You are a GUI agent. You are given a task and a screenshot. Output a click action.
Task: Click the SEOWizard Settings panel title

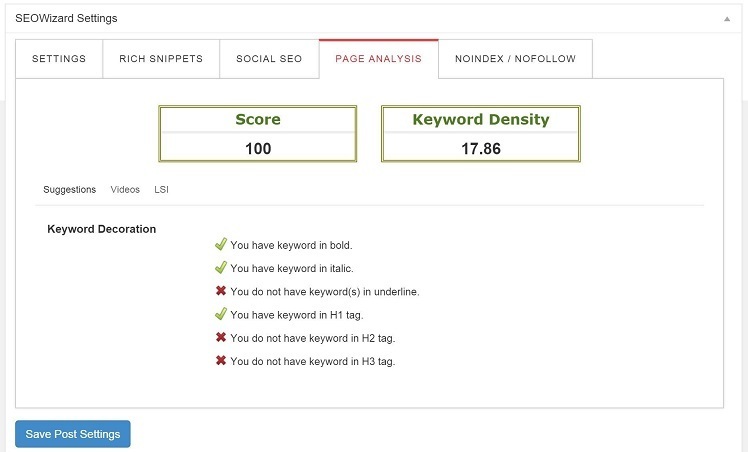pos(66,18)
